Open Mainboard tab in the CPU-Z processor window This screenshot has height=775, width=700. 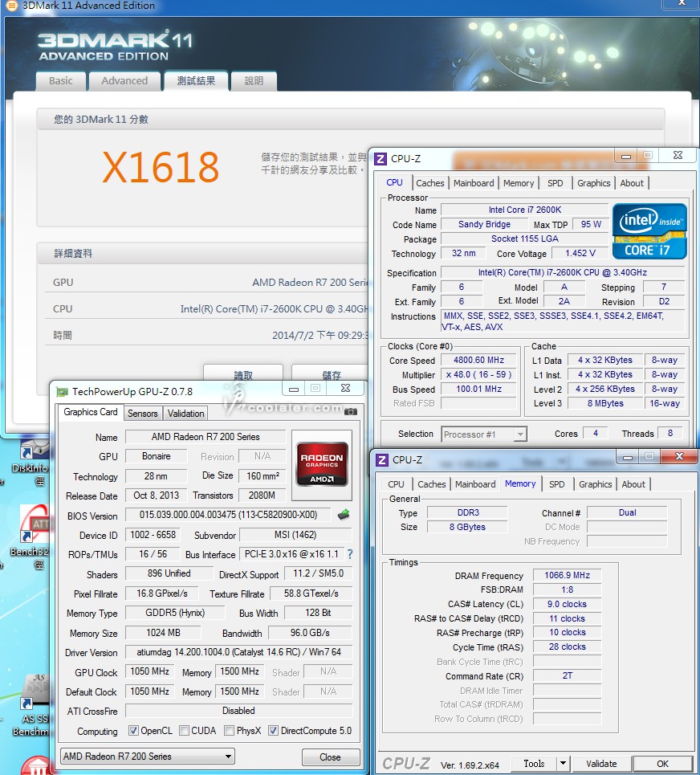pyautogui.click(x=474, y=183)
